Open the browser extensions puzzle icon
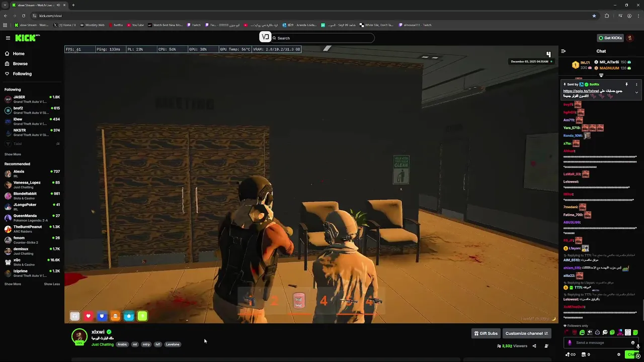 tap(607, 16)
